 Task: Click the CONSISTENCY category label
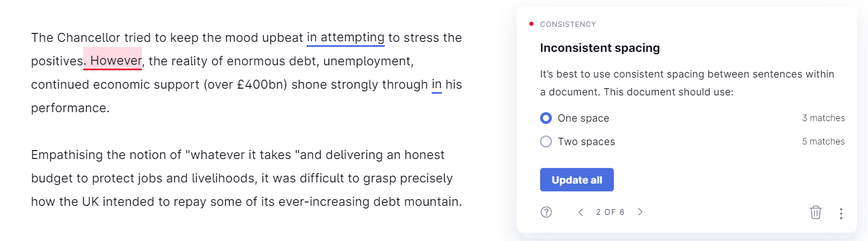point(568,25)
